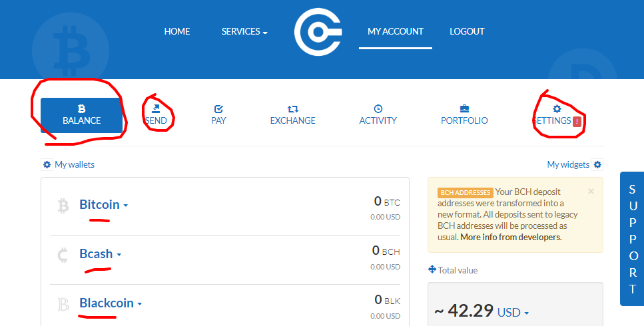This screenshot has width=644, height=326.
Task: Click the My widgets label
Action: coord(568,164)
